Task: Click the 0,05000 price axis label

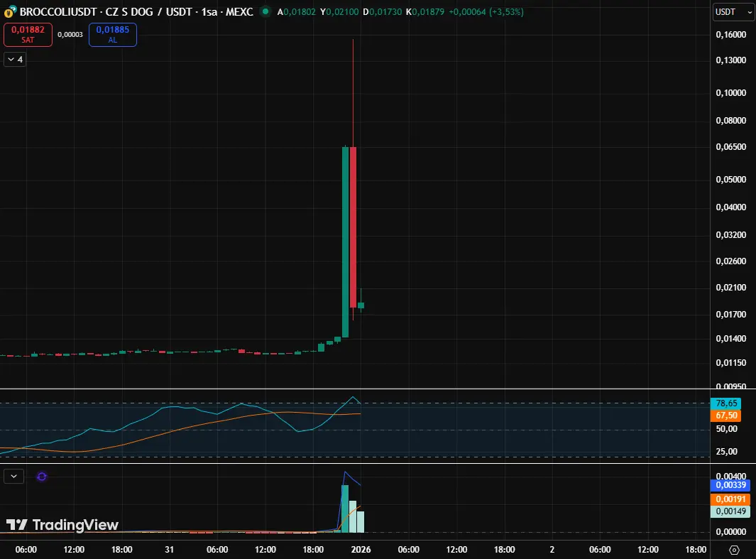Action: (731, 180)
